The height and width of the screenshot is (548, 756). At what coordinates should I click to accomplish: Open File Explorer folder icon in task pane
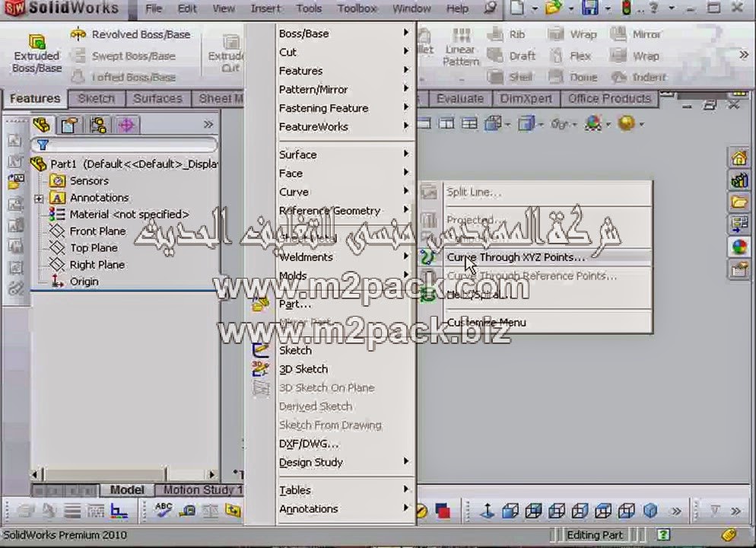(739, 202)
